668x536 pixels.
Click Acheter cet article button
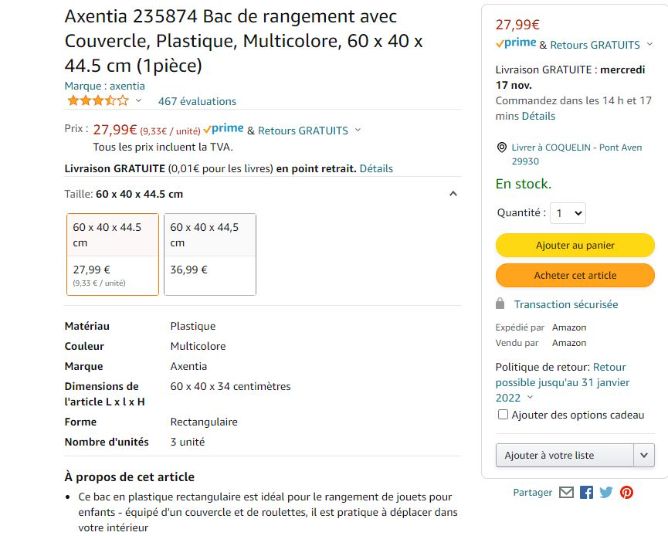point(575,275)
